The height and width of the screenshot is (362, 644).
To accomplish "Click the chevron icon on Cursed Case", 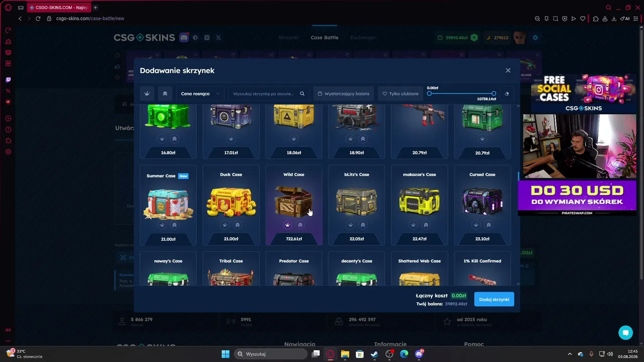I will point(489,225).
